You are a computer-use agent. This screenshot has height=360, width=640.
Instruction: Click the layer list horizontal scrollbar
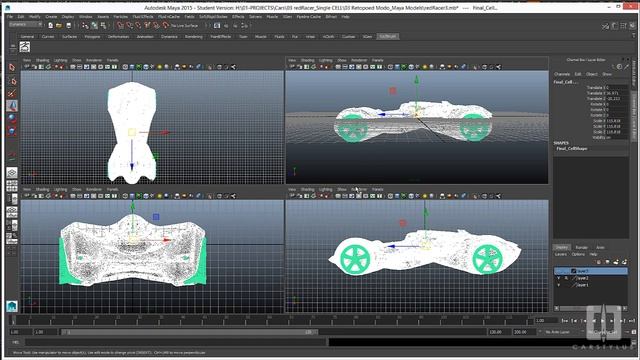[591, 308]
